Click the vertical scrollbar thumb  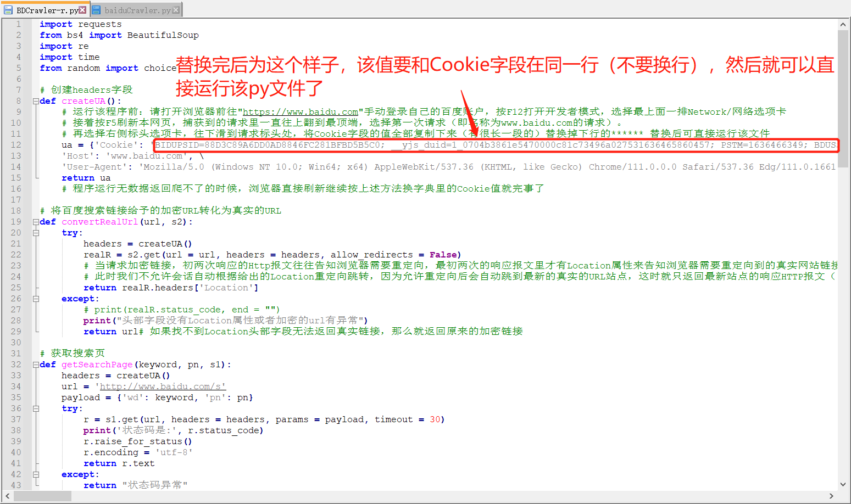pos(843,100)
